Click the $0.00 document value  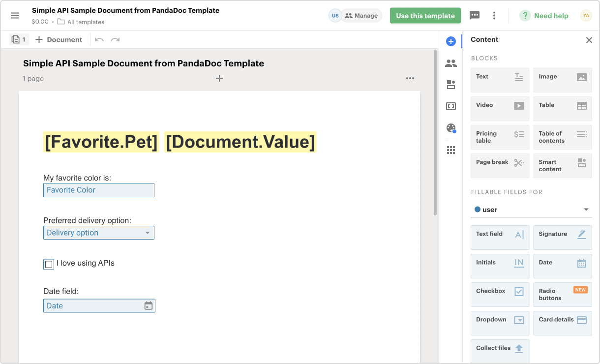[x=40, y=22]
